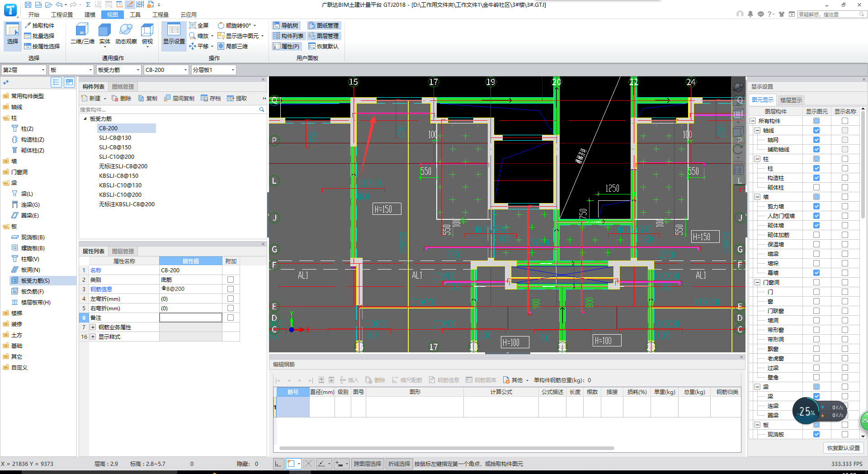Click 批量选择 batch select
Image resolution: width=868 pixels, height=474 pixels.
[39, 36]
